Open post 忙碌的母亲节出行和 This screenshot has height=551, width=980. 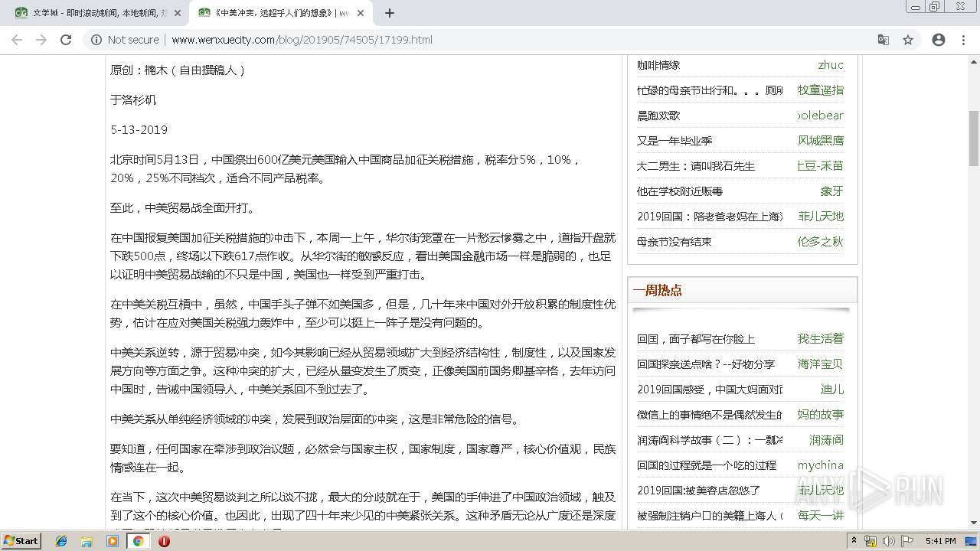point(710,90)
